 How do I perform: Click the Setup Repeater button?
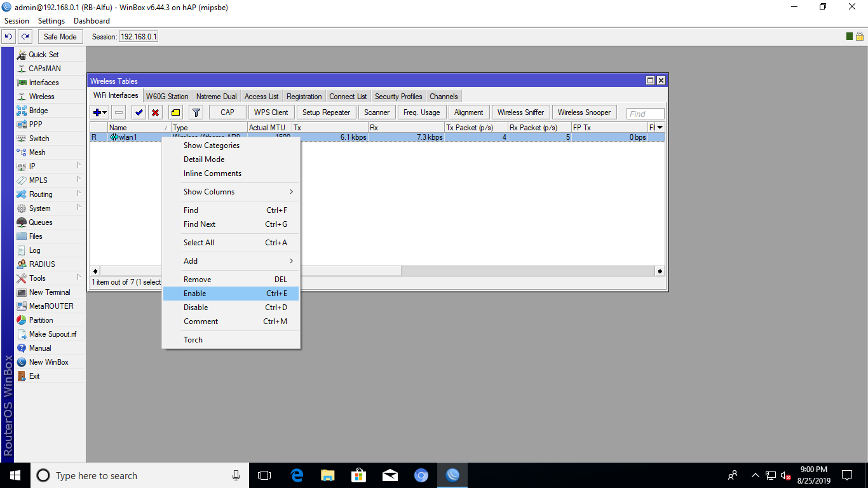326,112
